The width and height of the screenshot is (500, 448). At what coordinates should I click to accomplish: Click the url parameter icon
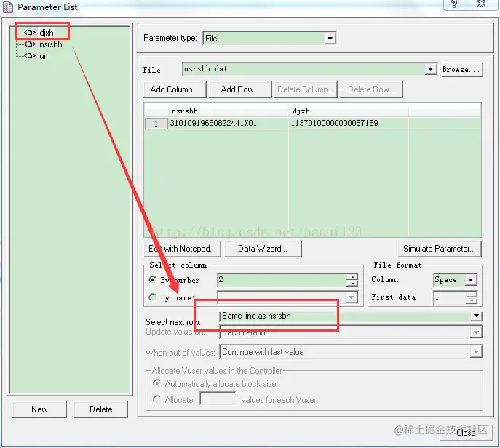tap(30, 56)
